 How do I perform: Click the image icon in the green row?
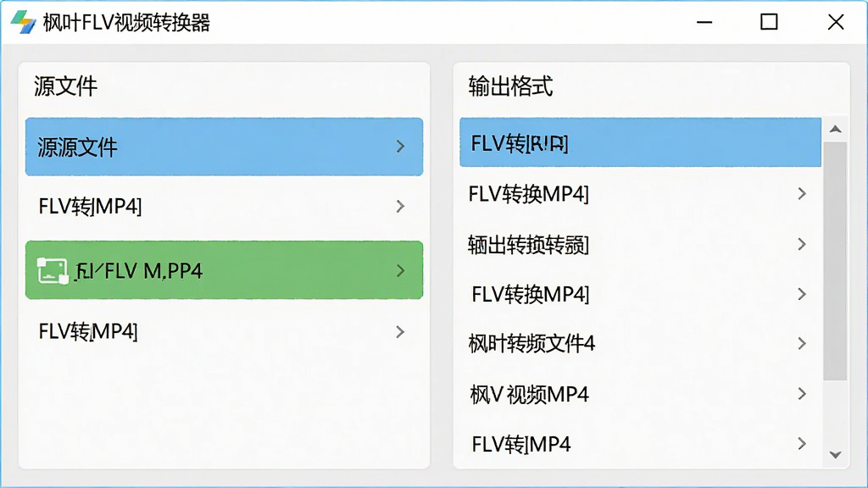click(53, 270)
